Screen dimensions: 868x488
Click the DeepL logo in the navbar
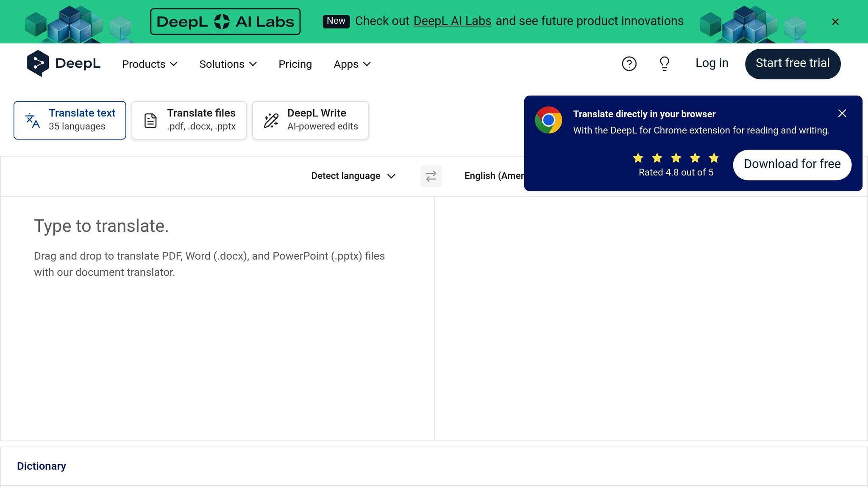click(x=64, y=64)
